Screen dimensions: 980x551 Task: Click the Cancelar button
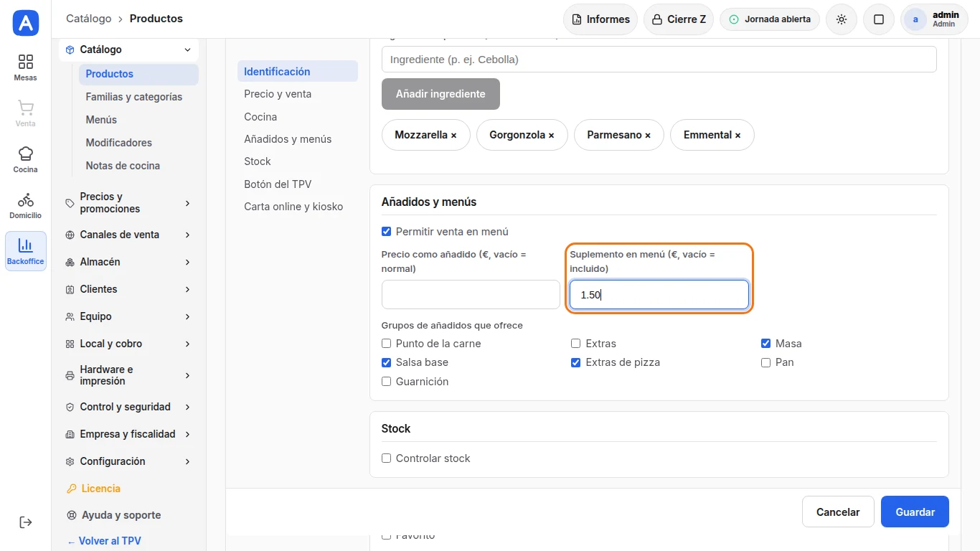coord(838,512)
